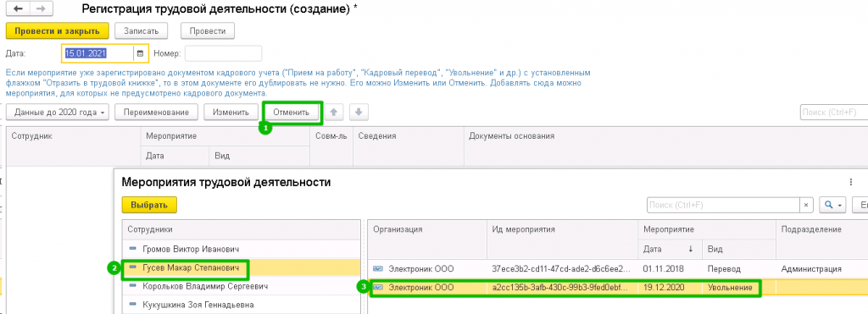Click the Ид мероприятия column header
The height and width of the screenshot is (314, 868).
tap(563, 239)
